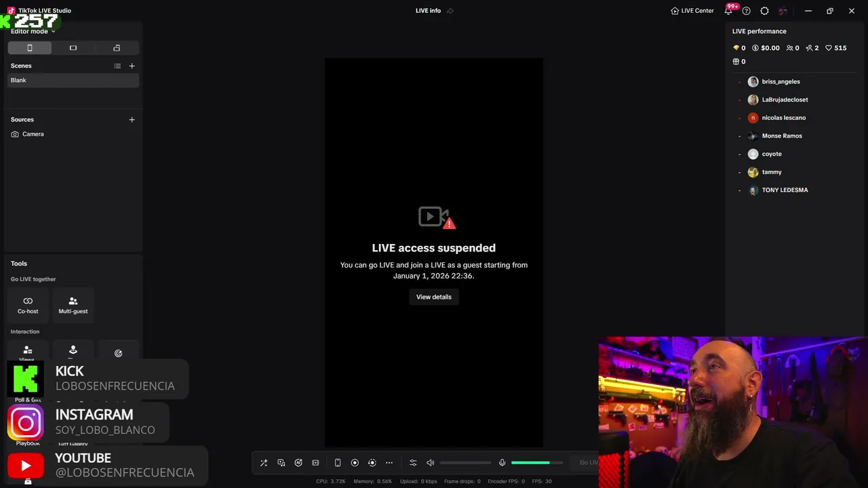868x488 pixels.
Task: Click the Frame drops status entry
Action: (462, 481)
